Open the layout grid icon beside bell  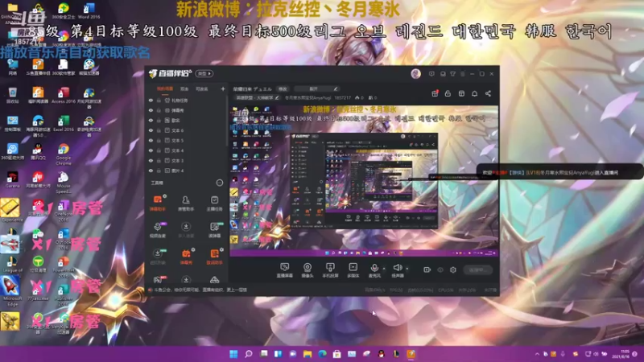(x=461, y=93)
